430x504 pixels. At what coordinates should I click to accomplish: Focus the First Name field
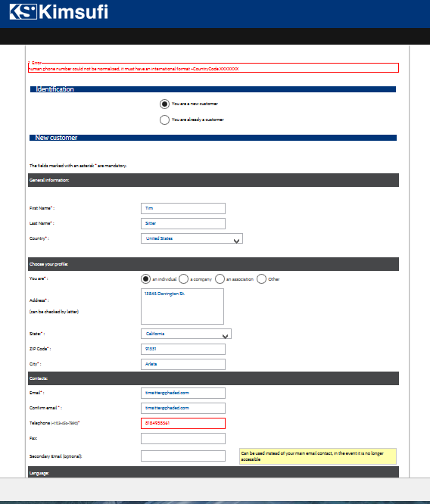[x=183, y=208]
